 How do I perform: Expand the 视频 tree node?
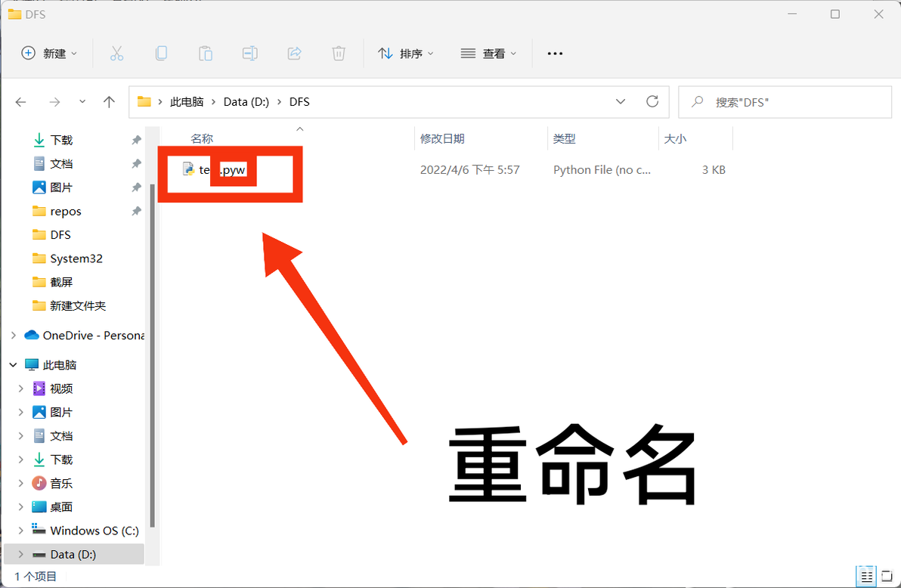(20, 388)
